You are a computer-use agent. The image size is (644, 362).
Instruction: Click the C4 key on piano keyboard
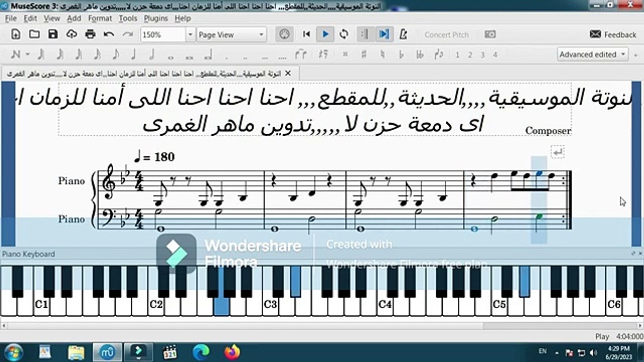(x=385, y=304)
